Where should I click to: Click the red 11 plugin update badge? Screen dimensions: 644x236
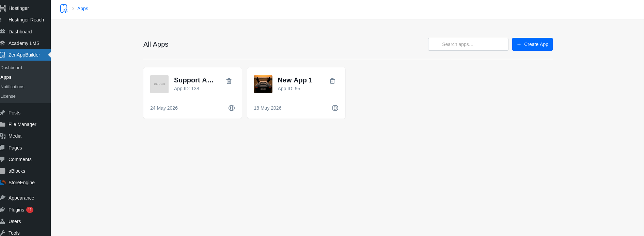(x=30, y=210)
